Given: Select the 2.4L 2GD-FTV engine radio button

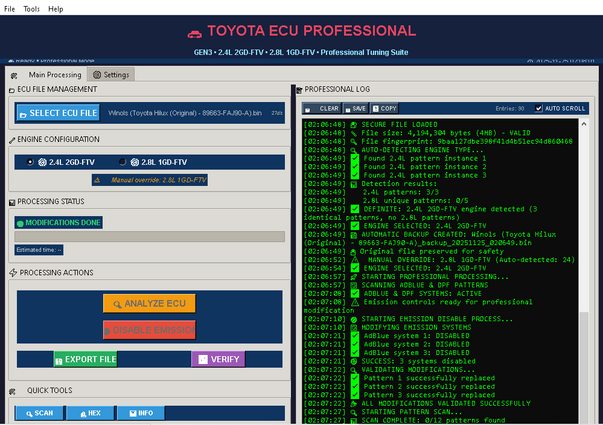Looking at the screenshot, I should pyautogui.click(x=30, y=162).
